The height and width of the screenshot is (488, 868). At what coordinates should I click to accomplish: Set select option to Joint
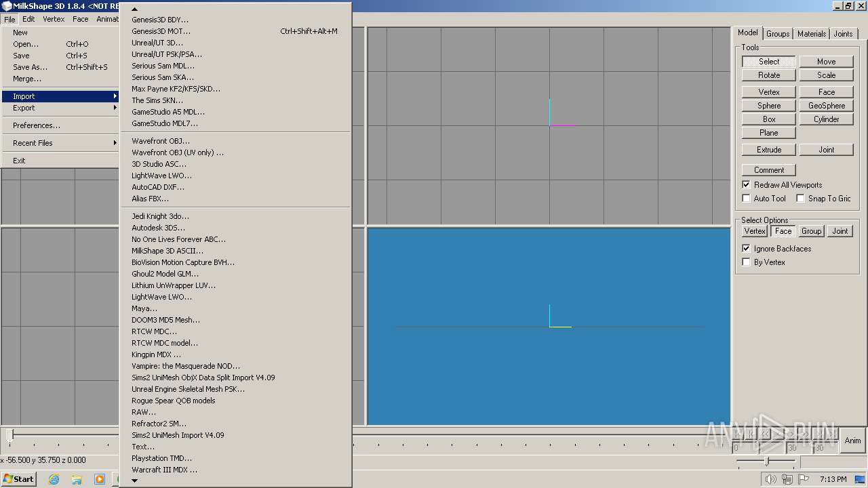click(x=840, y=231)
